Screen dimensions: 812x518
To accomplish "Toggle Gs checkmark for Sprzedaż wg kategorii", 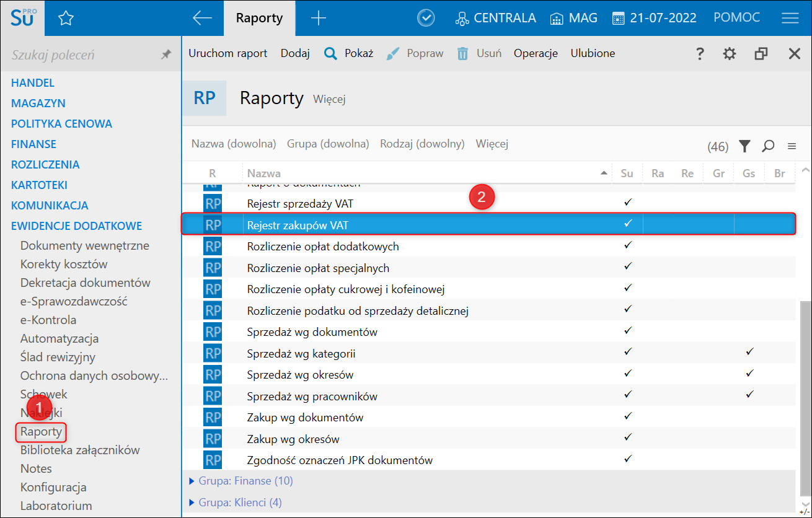I will pyautogui.click(x=749, y=352).
